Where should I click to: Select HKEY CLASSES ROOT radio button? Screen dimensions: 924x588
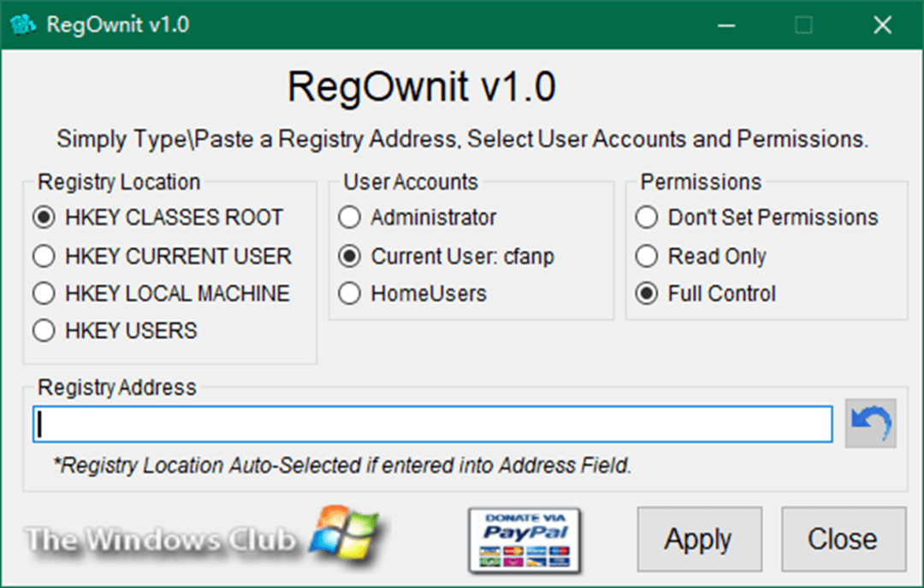pos(43,218)
